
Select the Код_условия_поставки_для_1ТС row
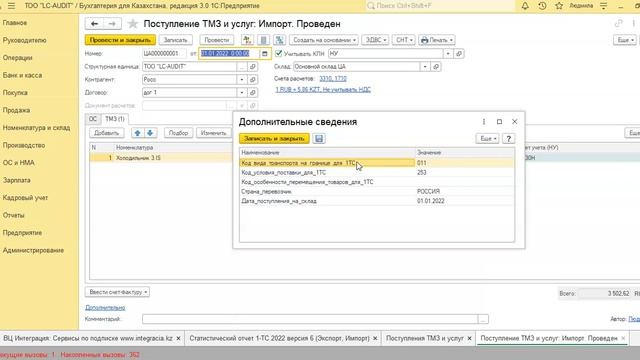[377, 173]
